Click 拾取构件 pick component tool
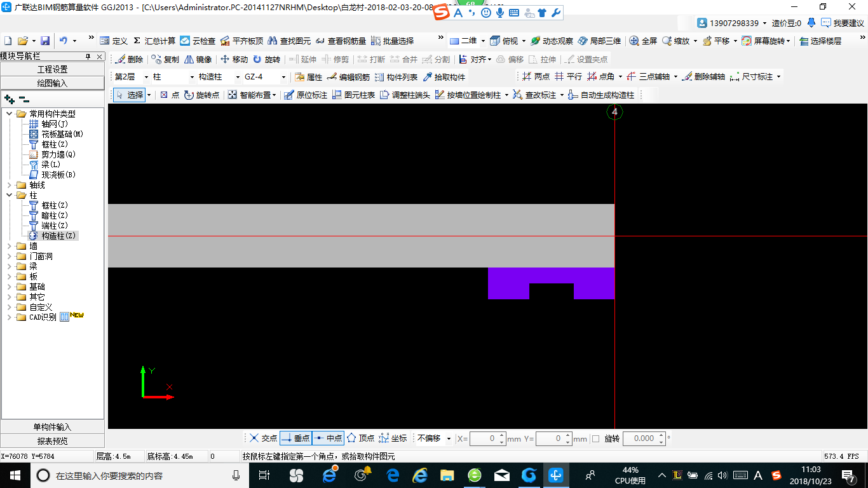 444,77
